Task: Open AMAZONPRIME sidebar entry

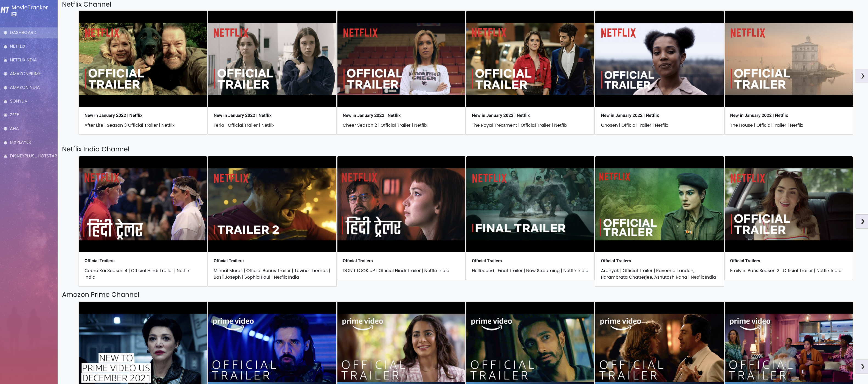Action: [29, 74]
